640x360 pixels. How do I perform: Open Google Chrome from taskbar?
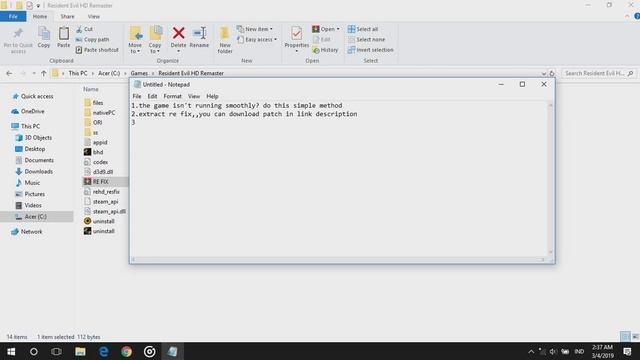(x=127, y=351)
